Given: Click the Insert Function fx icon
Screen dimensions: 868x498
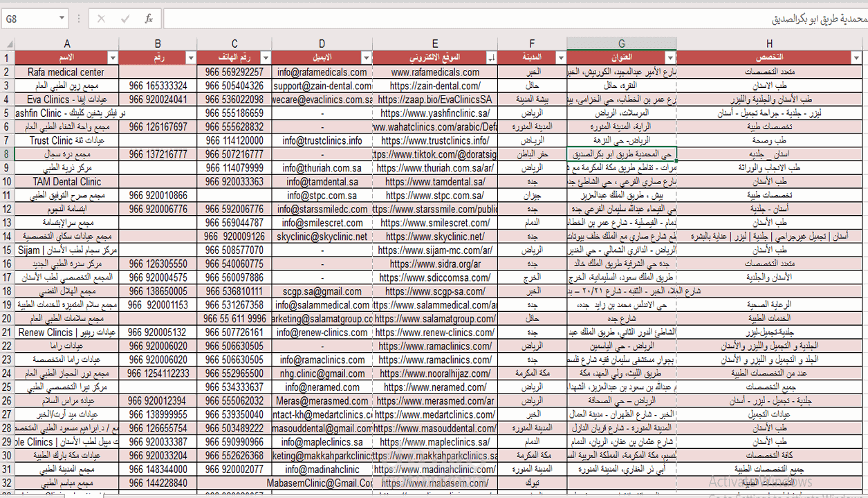Looking at the screenshot, I should pyautogui.click(x=148, y=19).
